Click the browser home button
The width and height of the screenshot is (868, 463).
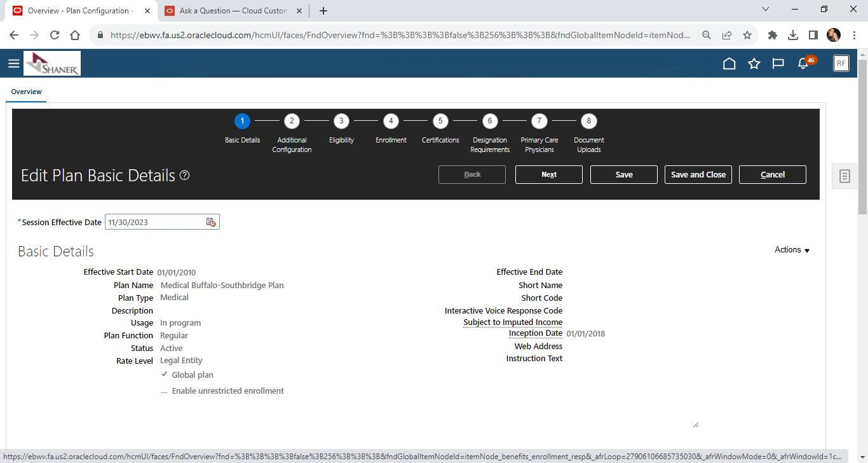(75, 36)
